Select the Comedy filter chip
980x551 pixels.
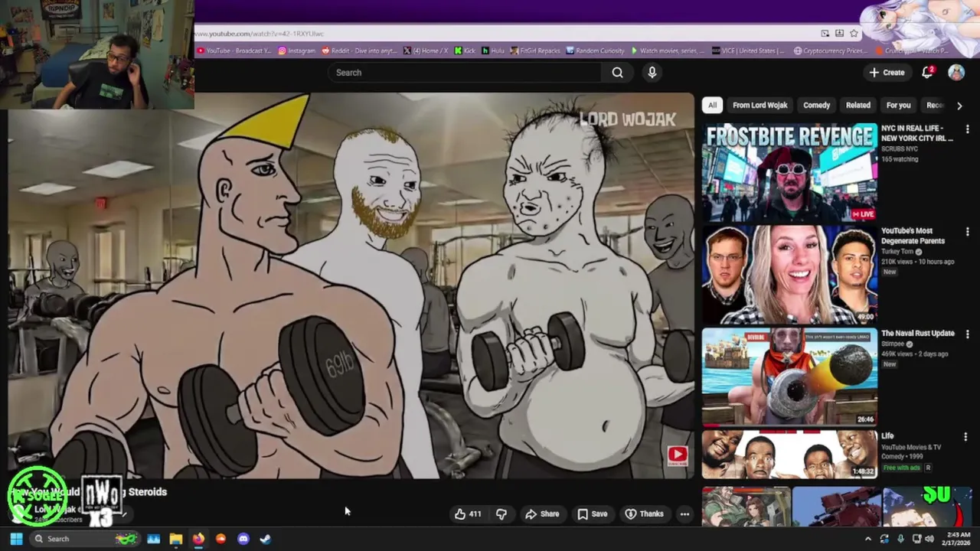pyautogui.click(x=816, y=106)
